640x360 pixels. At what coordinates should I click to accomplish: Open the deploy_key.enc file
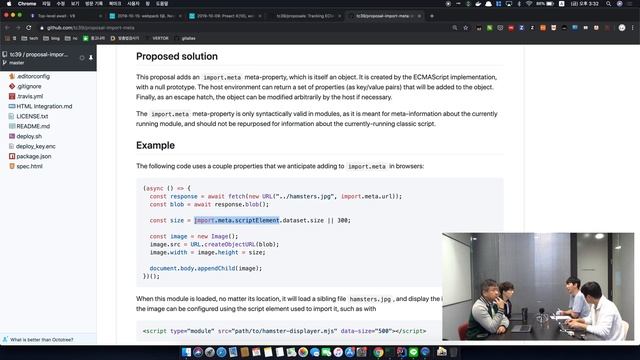36,146
